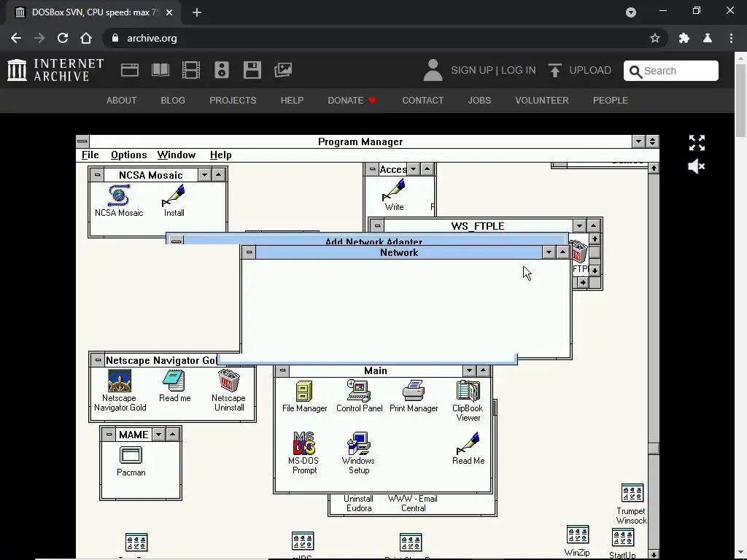Unmute the emulator sound toggle
This screenshot has height=560, width=747.
tap(697, 167)
